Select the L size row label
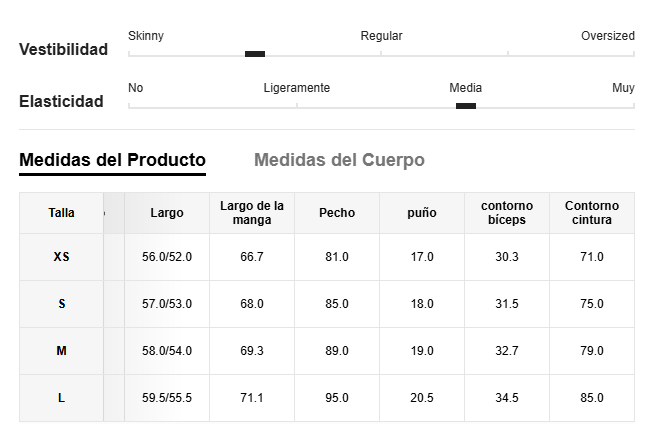This screenshot has height=424, width=650. (61, 398)
